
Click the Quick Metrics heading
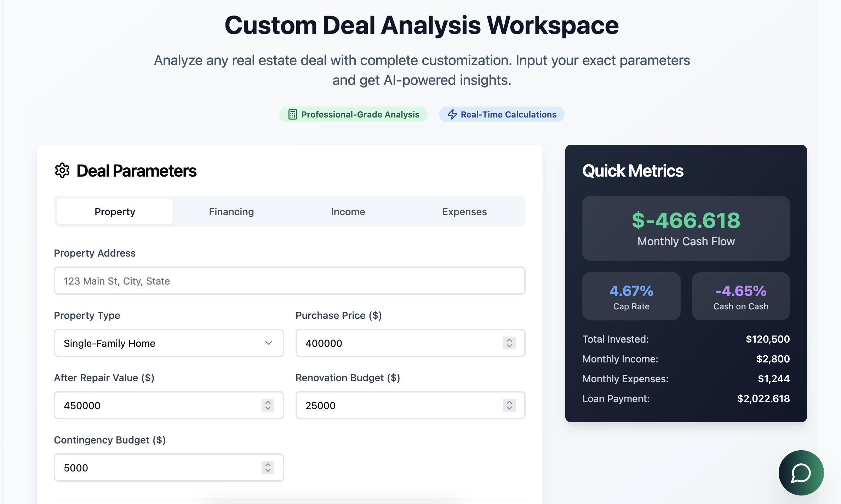click(633, 171)
